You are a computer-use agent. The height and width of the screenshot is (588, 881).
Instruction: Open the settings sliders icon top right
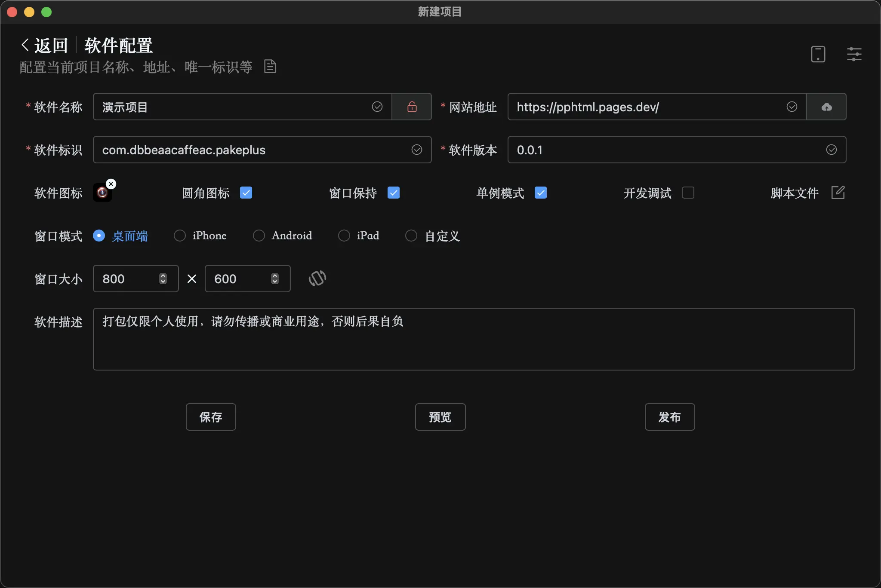(854, 54)
